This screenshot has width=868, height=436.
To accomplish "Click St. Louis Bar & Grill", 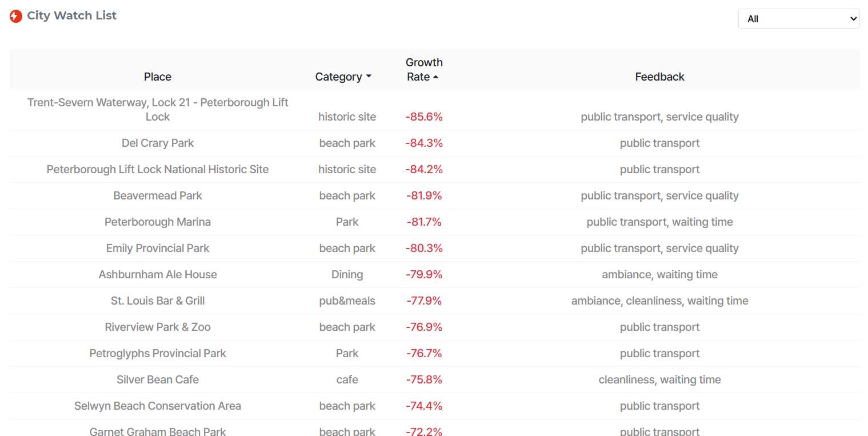I will pyautogui.click(x=158, y=301).
